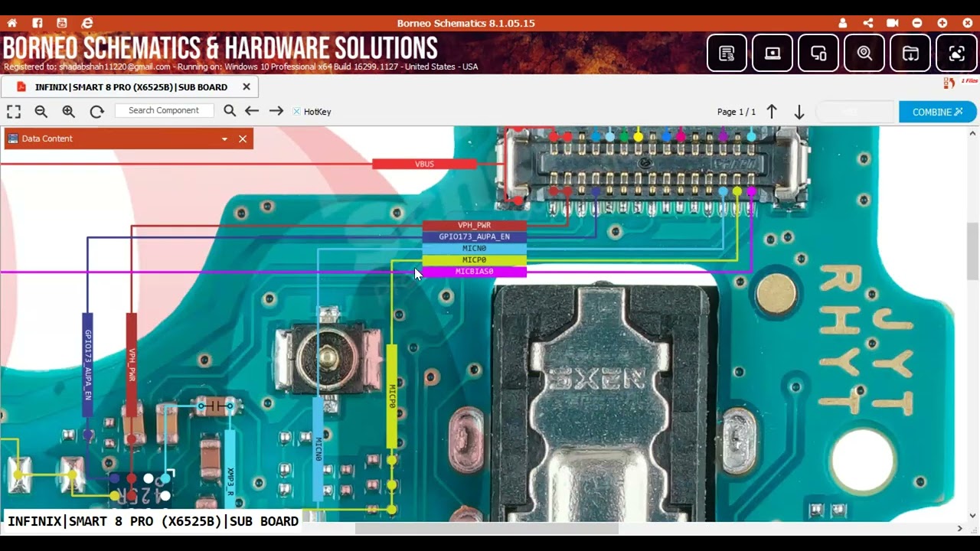This screenshot has height=551, width=980.
Task: Open the Internet Explorer web icon
Action: (87, 23)
